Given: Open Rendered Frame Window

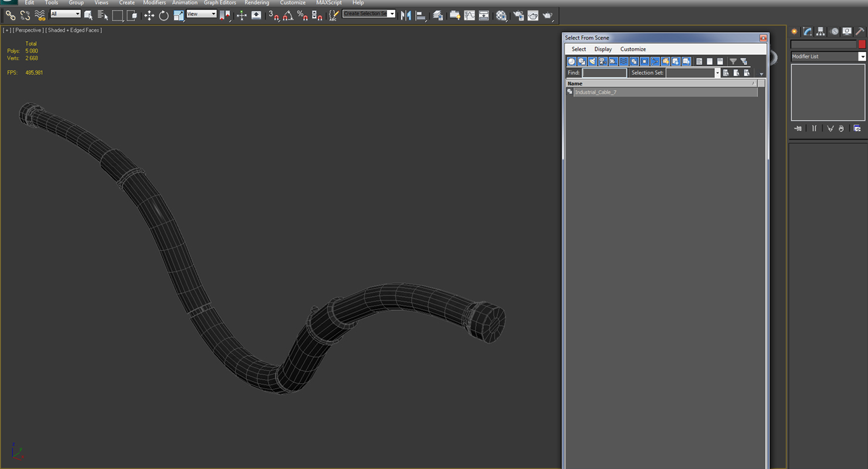Looking at the screenshot, I should tap(533, 15).
